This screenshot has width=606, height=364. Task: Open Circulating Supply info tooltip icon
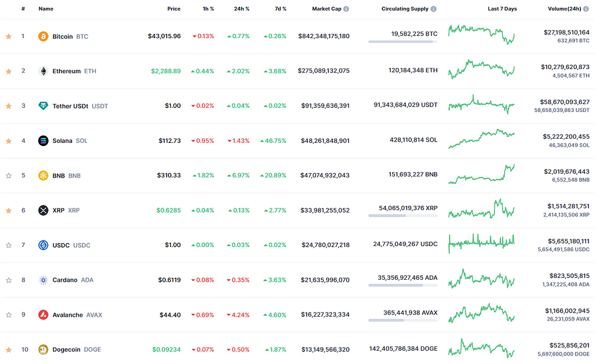[x=434, y=9]
